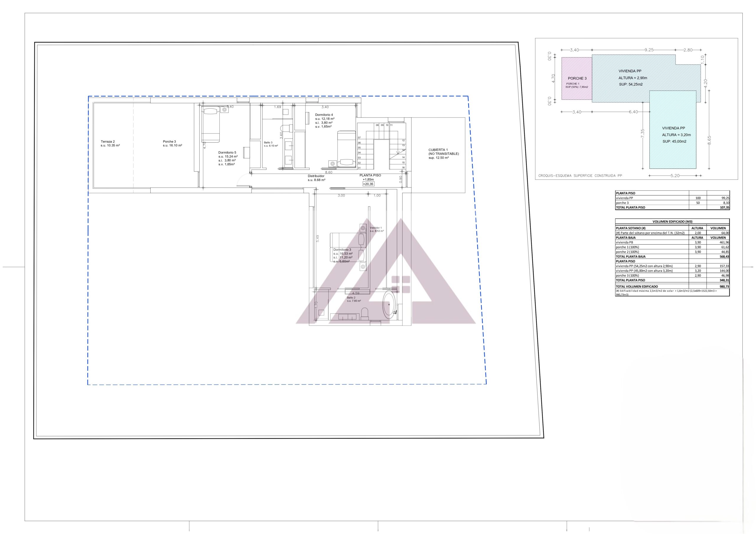The image size is (756, 534).
Task: Select the single bed in Dormitorio 5
Action: (x=210, y=125)
